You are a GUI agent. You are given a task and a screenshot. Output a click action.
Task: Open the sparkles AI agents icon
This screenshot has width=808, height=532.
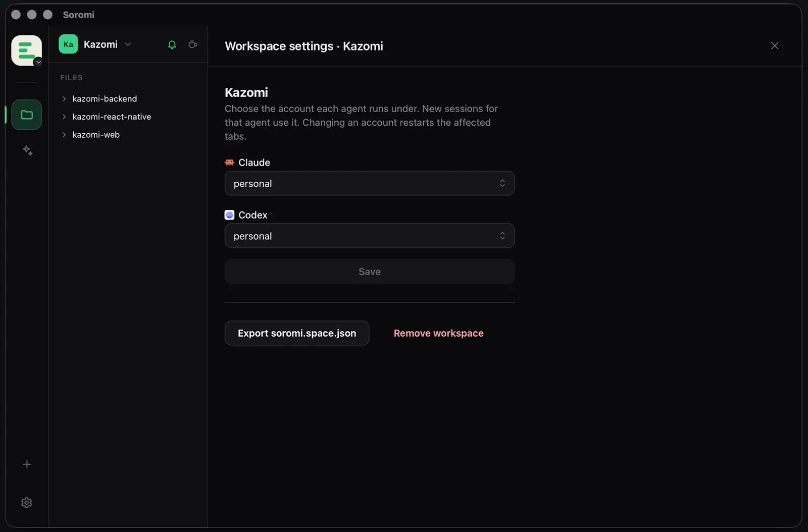tap(27, 150)
